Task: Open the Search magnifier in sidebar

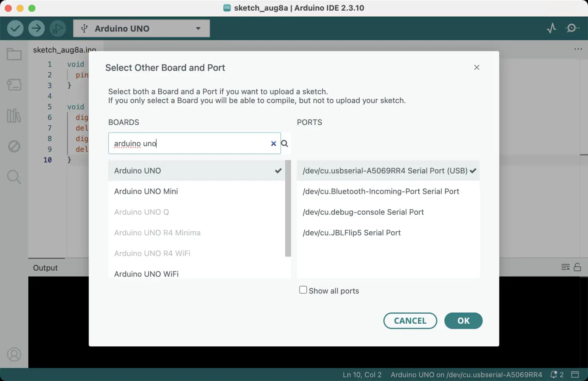Action: coord(14,177)
